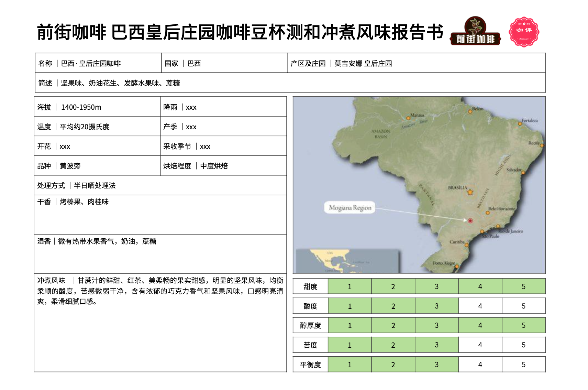The width and height of the screenshot is (588, 390).
Task: Click the 处理方式 半日晒处理法 row
Action: [160, 185]
